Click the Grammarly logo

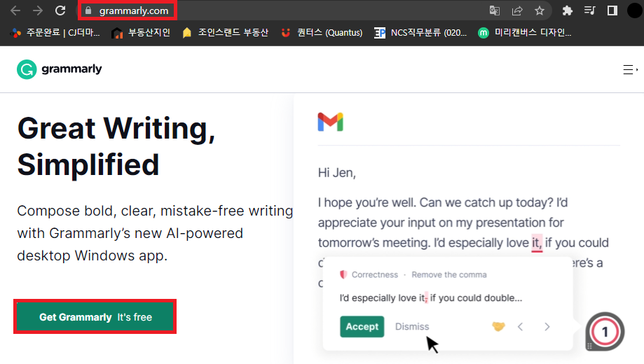pyautogui.click(x=60, y=69)
